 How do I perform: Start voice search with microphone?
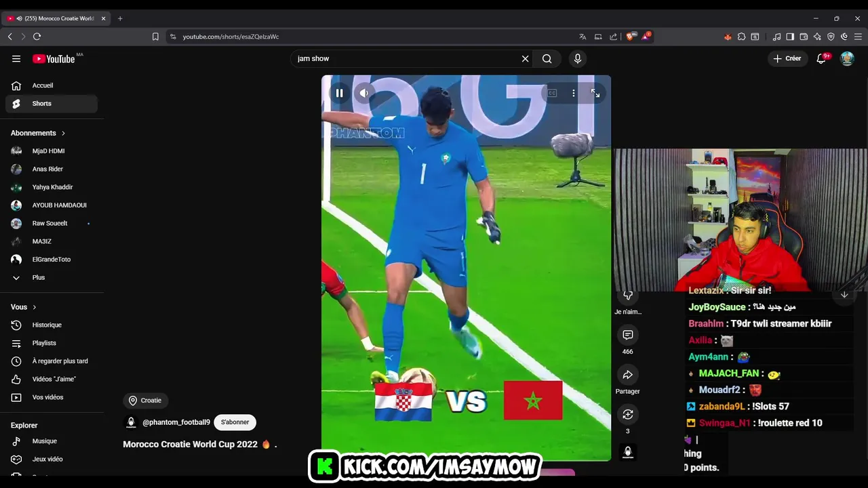pos(578,59)
